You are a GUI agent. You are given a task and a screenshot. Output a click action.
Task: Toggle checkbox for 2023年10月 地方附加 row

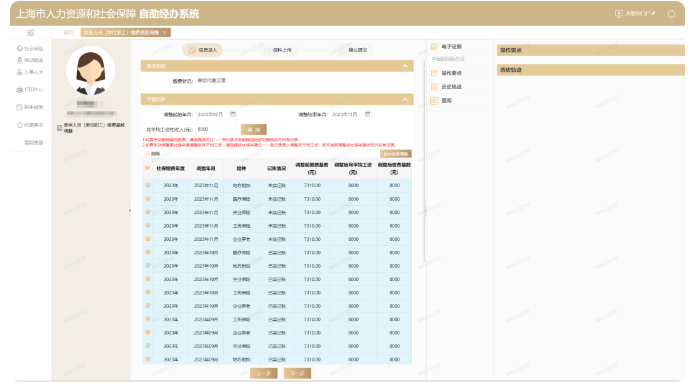(147, 266)
